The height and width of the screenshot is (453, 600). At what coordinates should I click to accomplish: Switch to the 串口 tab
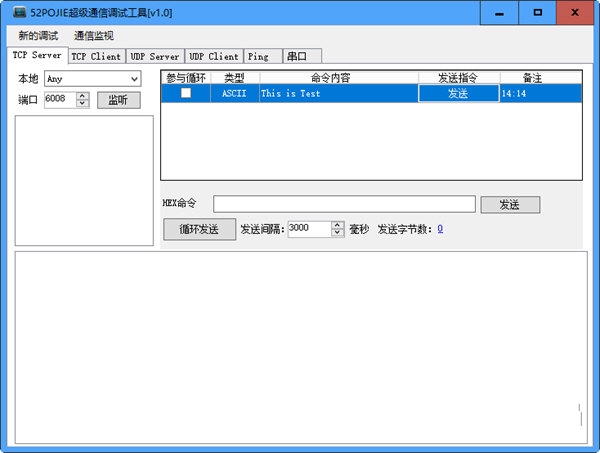tap(296, 56)
